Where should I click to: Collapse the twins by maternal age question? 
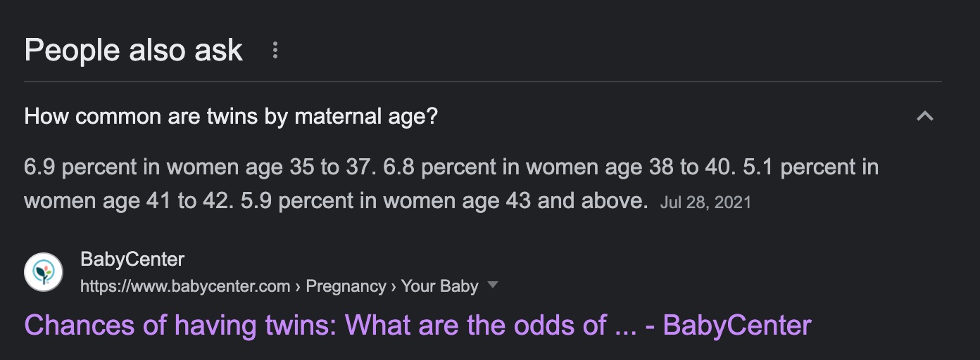click(924, 116)
